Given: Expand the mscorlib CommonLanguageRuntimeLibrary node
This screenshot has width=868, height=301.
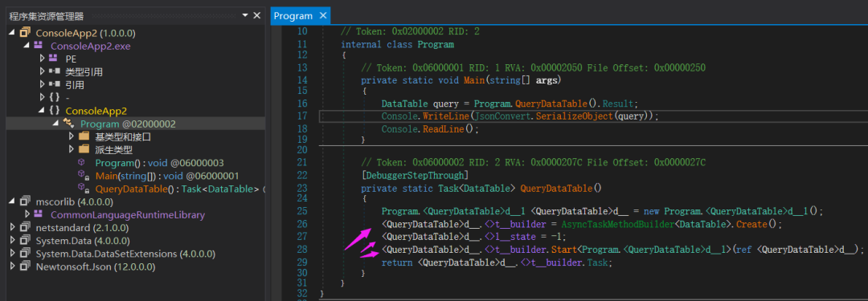Looking at the screenshot, I should [x=27, y=214].
